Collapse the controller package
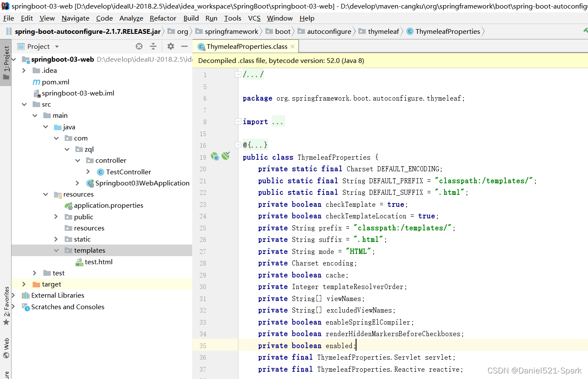 (x=77, y=160)
